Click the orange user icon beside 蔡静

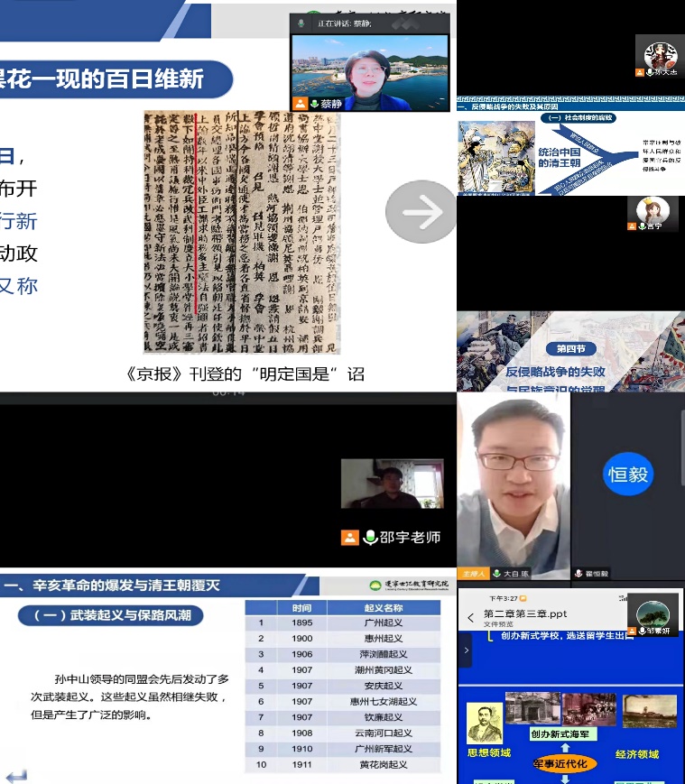(300, 104)
